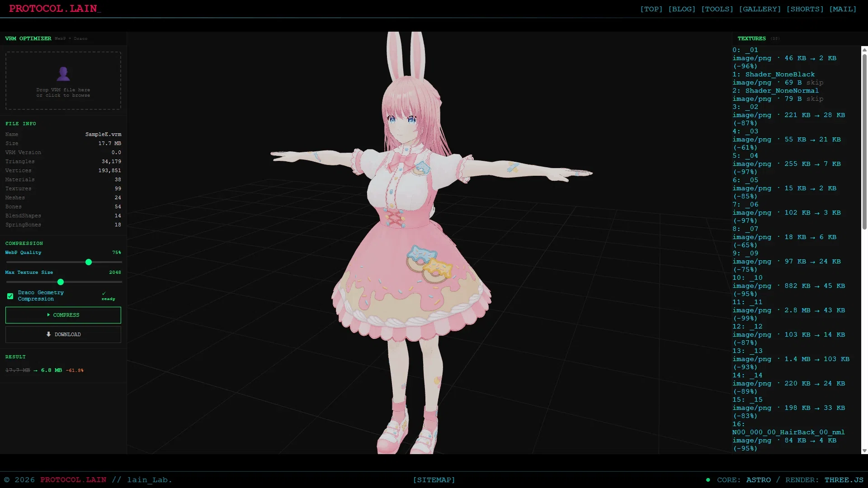Click the 'THREE.JS' render label in footer
The width and height of the screenshot is (868, 488).
[844, 480]
